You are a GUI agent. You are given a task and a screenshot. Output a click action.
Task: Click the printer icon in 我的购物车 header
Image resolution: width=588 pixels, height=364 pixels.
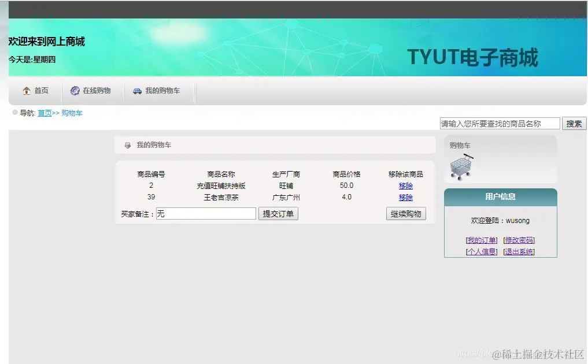127,145
